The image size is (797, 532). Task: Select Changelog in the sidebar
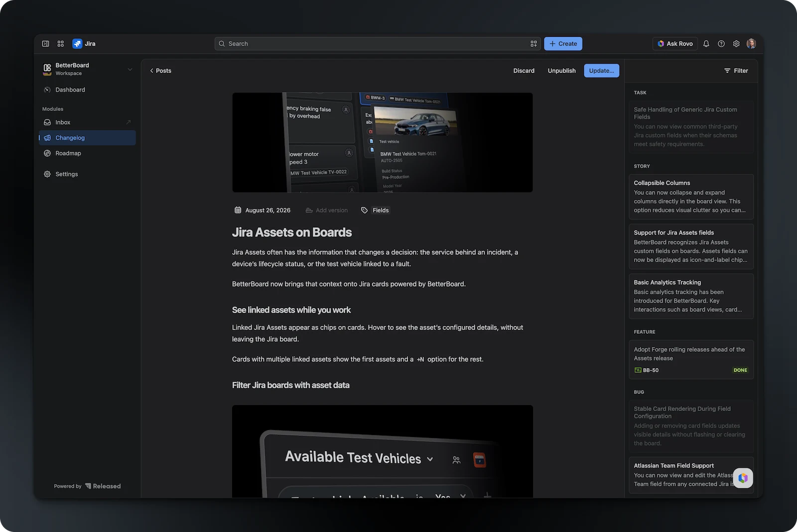[87, 138]
